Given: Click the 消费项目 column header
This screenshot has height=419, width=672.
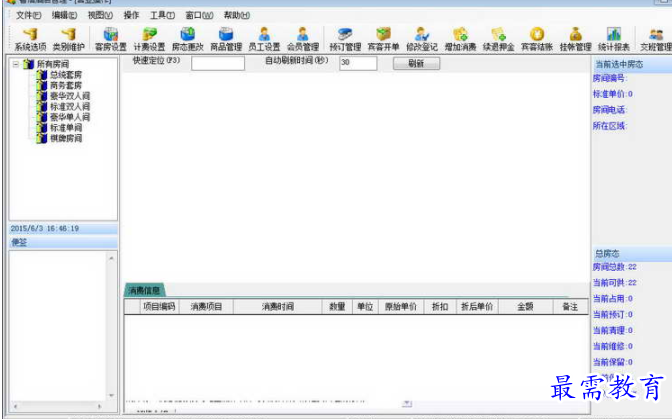Looking at the screenshot, I should [206, 307].
